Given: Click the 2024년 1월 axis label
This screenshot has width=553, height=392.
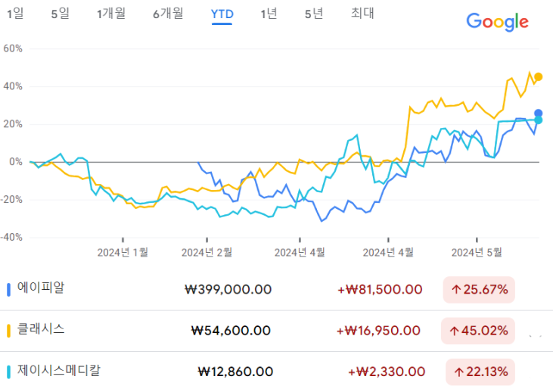Looking at the screenshot, I should [x=123, y=253].
